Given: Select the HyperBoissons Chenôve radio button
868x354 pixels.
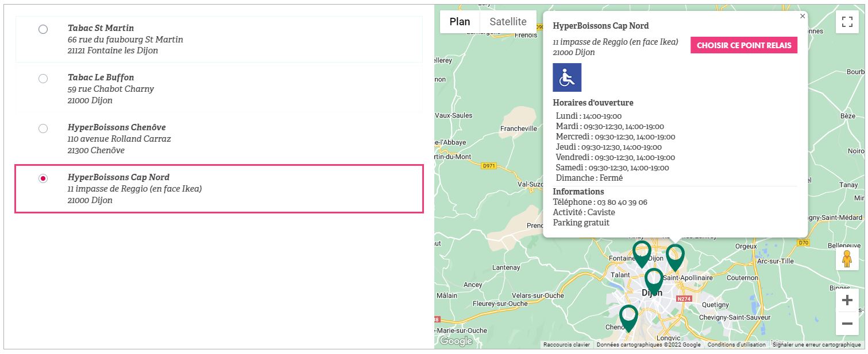Looking at the screenshot, I should [x=43, y=129].
